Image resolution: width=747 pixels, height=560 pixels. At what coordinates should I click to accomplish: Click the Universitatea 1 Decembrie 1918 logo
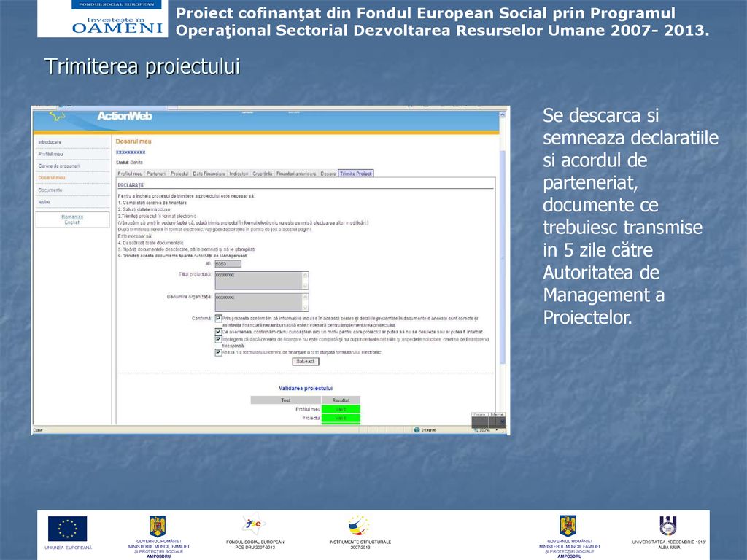coord(668,526)
